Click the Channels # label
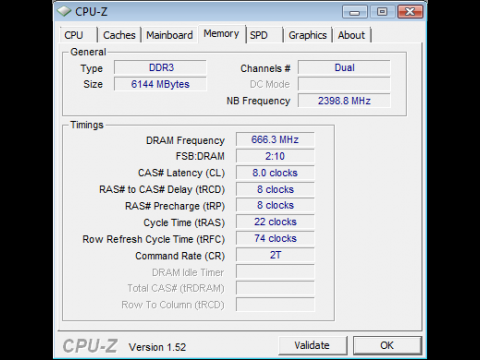This screenshot has width=480, height=360. (265, 68)
